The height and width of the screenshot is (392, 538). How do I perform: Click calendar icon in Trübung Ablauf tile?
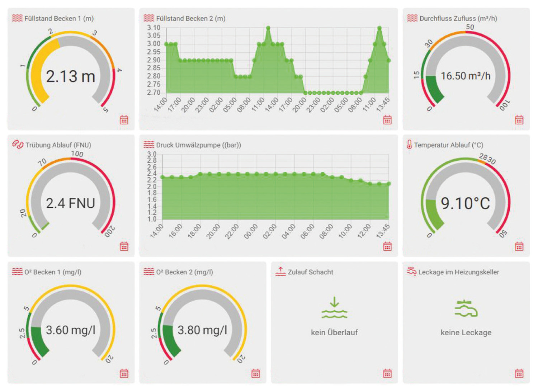coord(124,246)
